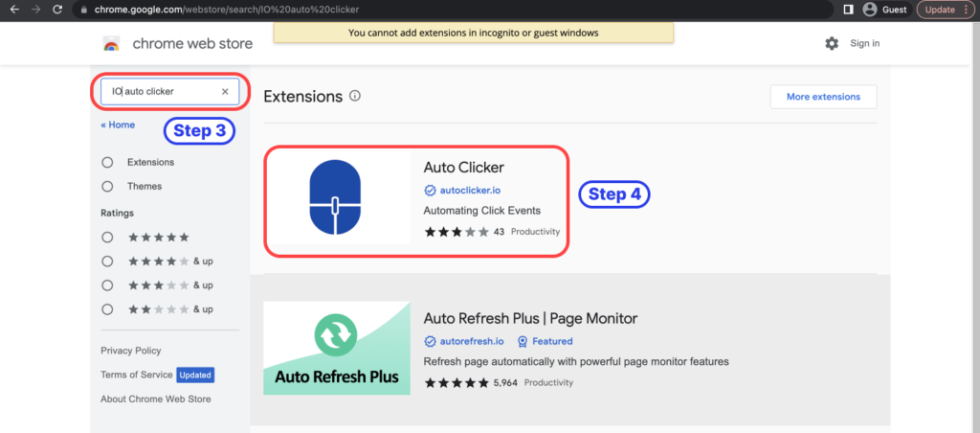Filter by four stars & up
This screenshot has width=980, height=433.
(x=107, y=261)
